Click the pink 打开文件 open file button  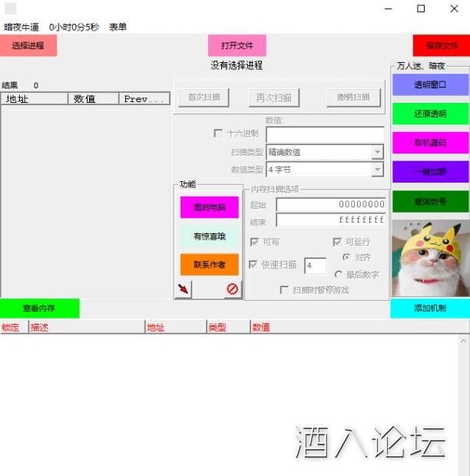click(x=237, y=45)
